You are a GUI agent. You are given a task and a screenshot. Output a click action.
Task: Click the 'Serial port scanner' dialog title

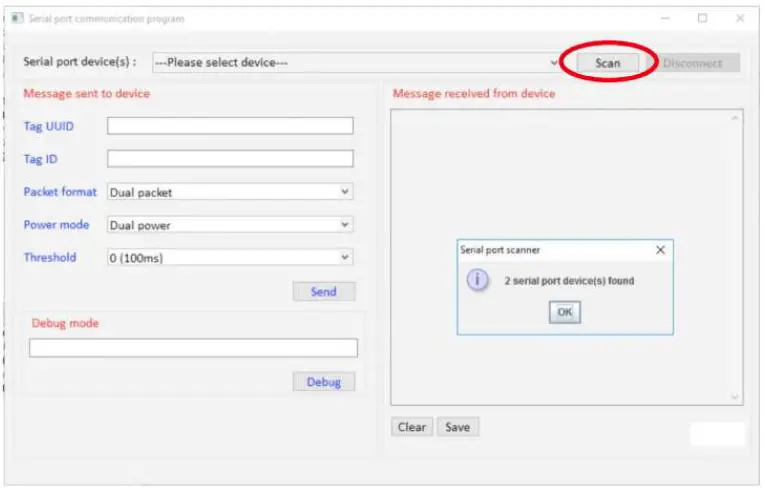click(x=500, y=250)
